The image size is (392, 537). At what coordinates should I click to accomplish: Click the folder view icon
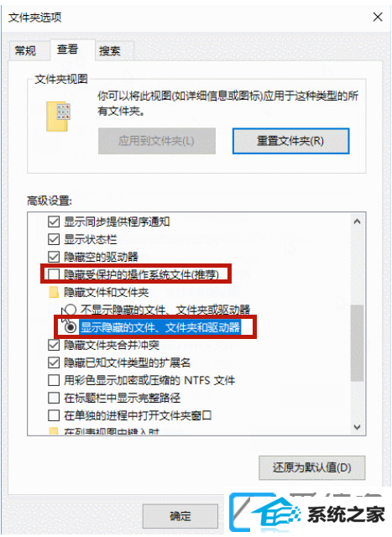coord(58,117)
